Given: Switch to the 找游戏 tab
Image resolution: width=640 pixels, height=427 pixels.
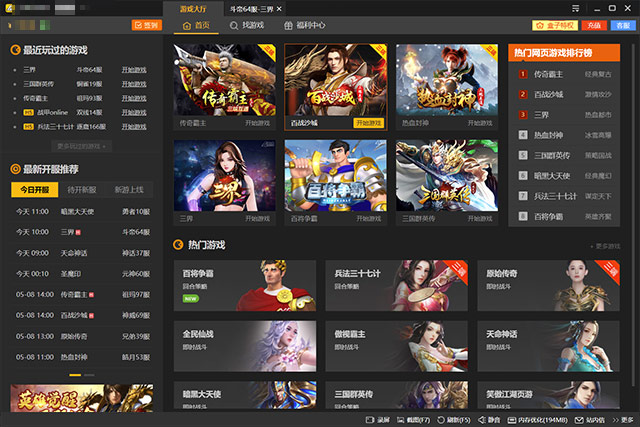Looking at the screenshot, I should (247, 25).
